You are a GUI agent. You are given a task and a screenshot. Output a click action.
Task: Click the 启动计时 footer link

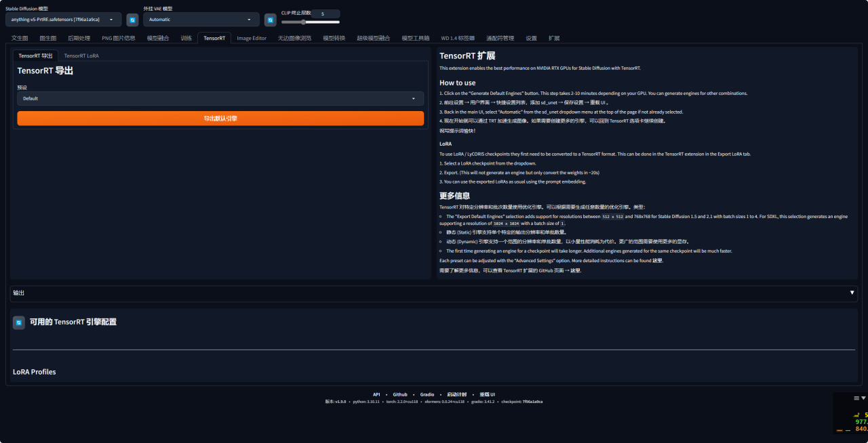pos(457,394)
